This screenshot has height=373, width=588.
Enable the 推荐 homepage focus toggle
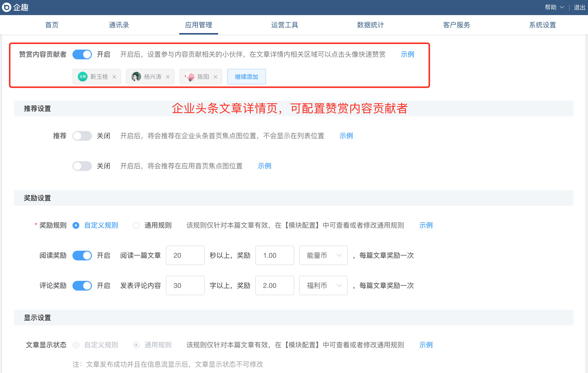pos(82,136)
